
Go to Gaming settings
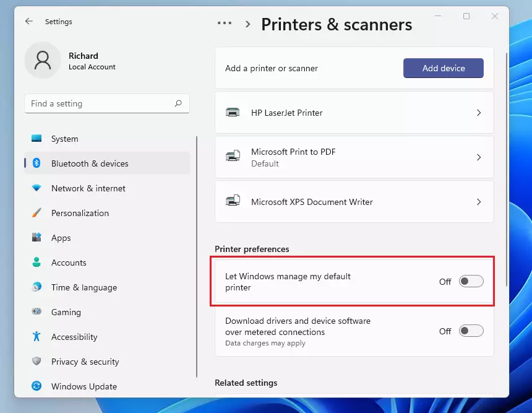coord(107,312)
